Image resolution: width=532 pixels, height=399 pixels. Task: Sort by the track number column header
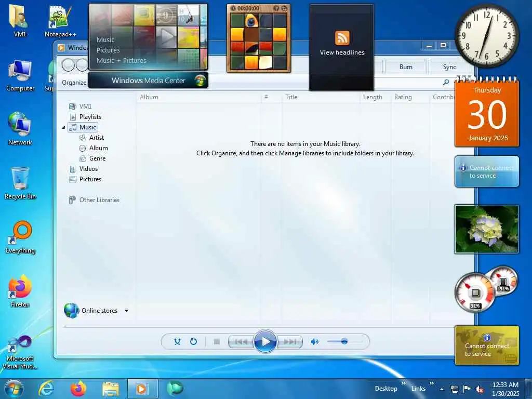pos(271,97)
